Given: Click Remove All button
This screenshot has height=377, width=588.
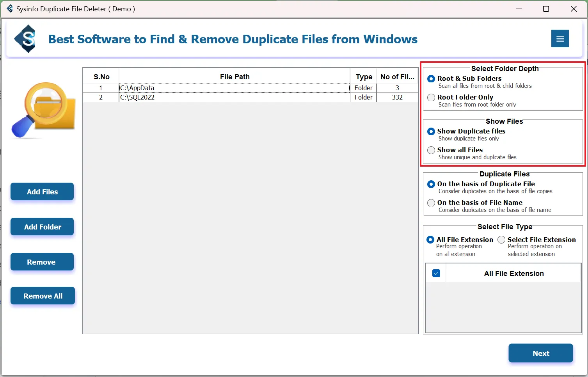Looking at the screenshot, I should (43, 296).
